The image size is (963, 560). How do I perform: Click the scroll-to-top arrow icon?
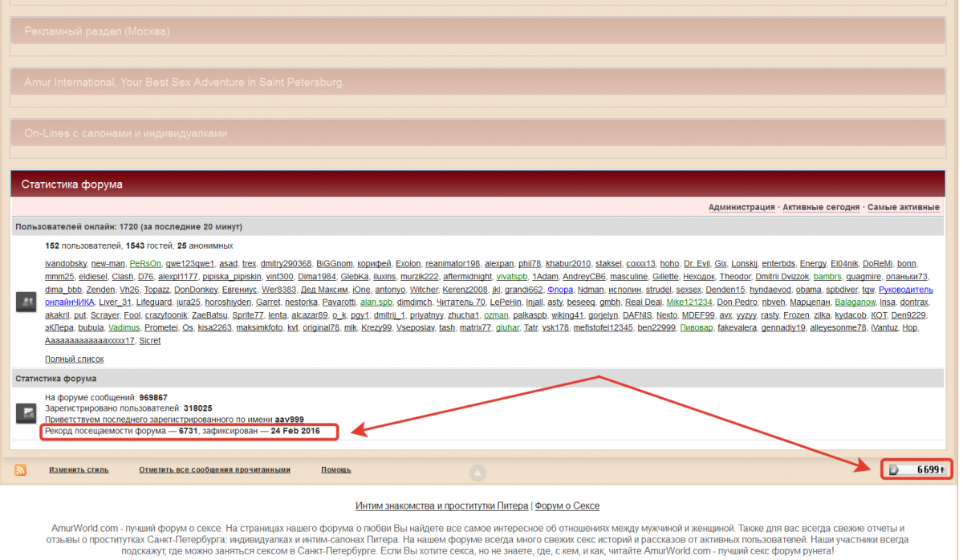(x=477, y=473)
